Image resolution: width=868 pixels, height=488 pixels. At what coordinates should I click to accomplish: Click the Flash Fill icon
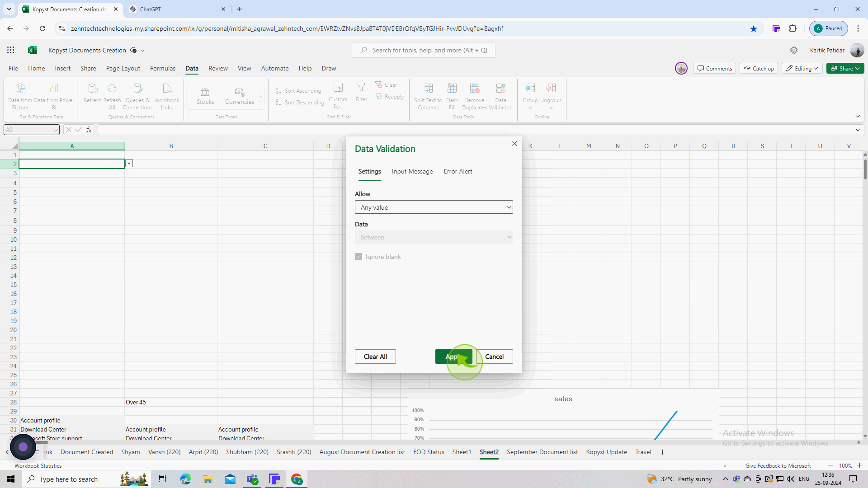452,88
